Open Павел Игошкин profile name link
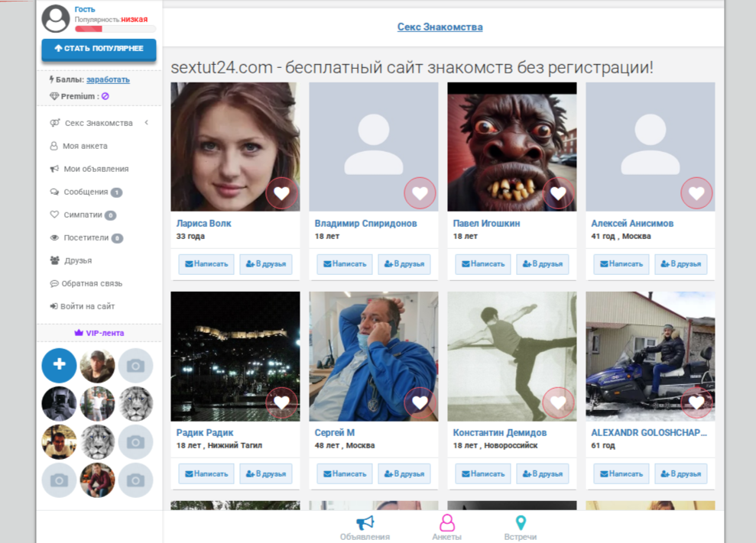 click(486, 224)
